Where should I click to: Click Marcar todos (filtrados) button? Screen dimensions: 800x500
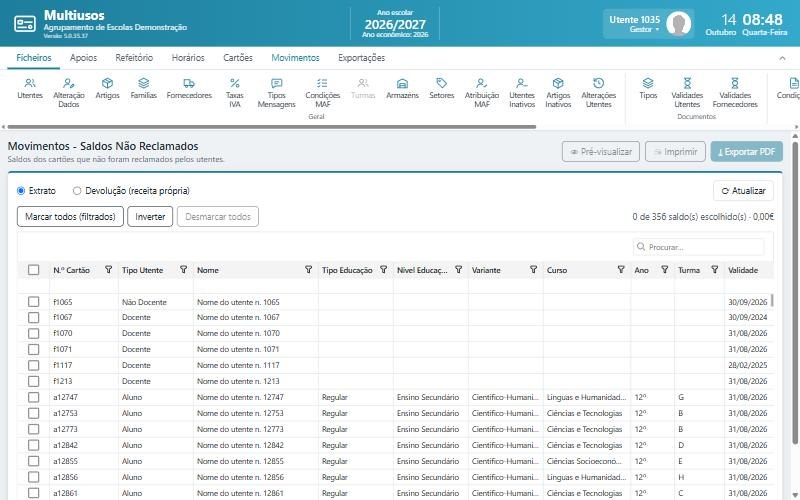click(70, 217)
